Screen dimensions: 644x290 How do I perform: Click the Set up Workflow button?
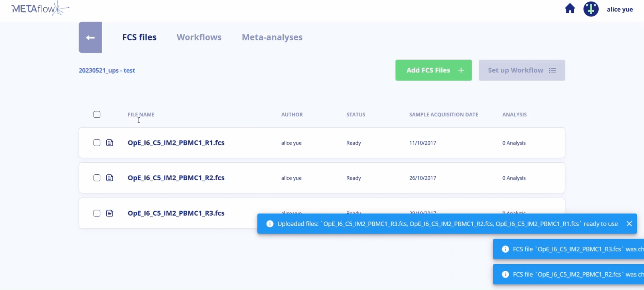[522, 70]
